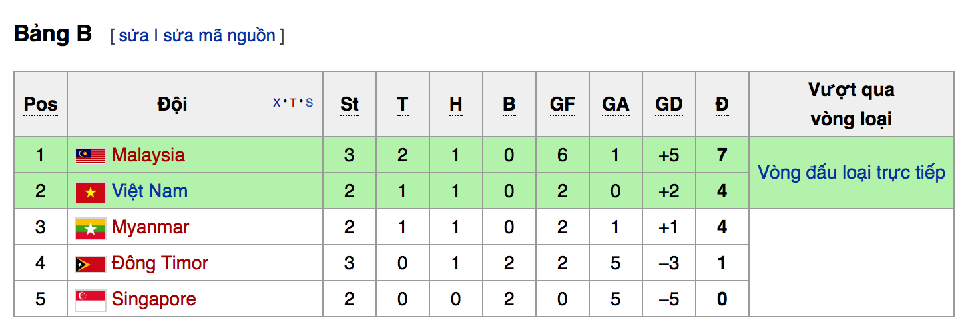The width and height of the screenshot is (980, 328).
Task: Click the 'sửa mã nguồn' link
Action: (219, 35)
